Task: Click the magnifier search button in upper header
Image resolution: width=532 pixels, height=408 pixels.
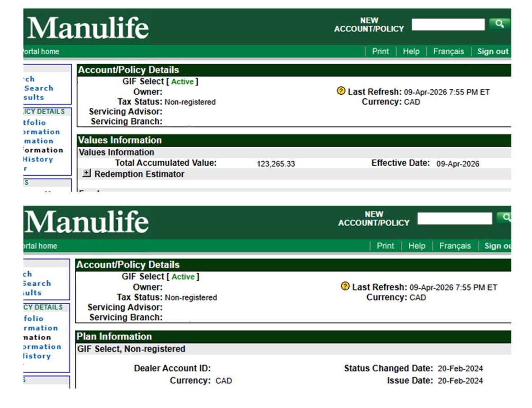Action: pyautogui.click(x=499, y=24)
